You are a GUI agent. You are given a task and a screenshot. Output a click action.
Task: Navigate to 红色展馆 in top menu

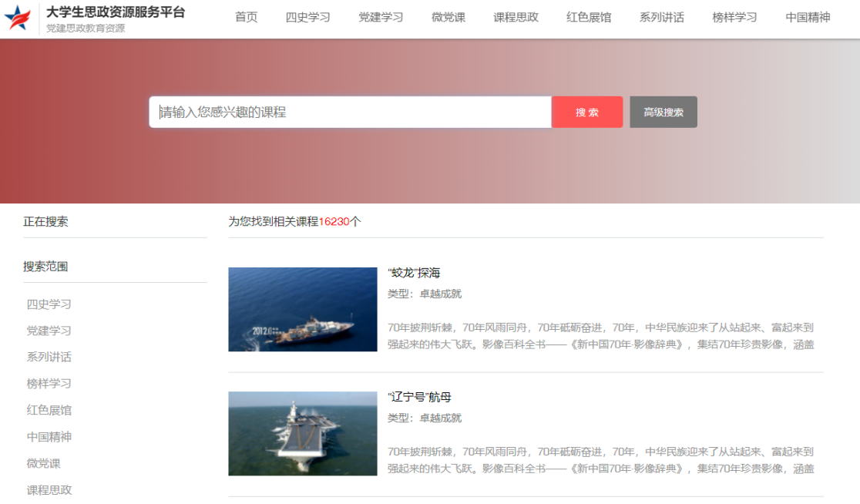coord(589,17)
